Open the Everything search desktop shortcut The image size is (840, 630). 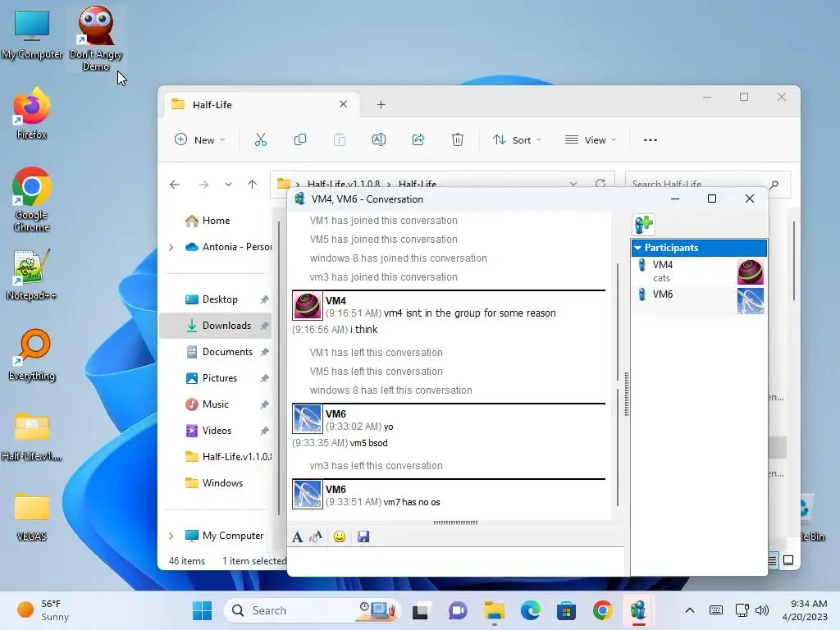tap(32, 354)
